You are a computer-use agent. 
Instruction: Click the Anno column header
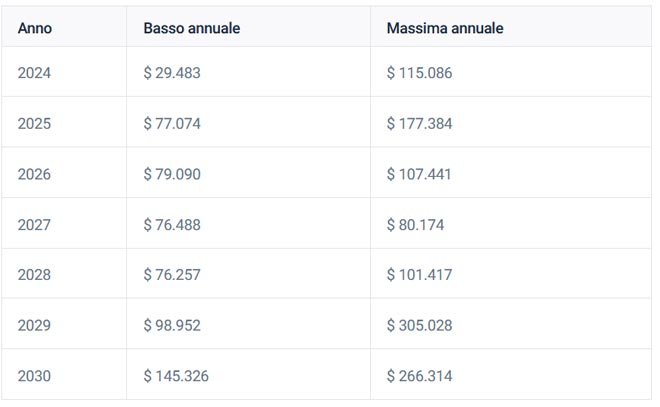35,29
